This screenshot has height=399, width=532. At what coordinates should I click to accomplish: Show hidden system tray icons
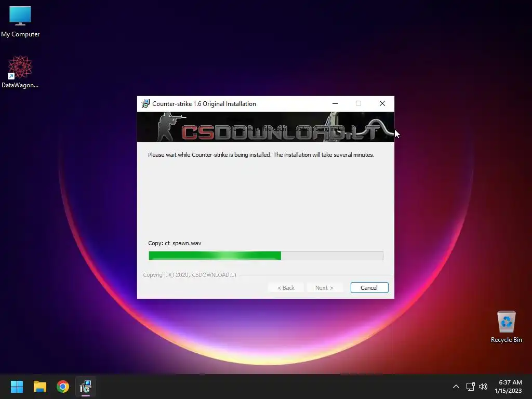coord(456,387)
